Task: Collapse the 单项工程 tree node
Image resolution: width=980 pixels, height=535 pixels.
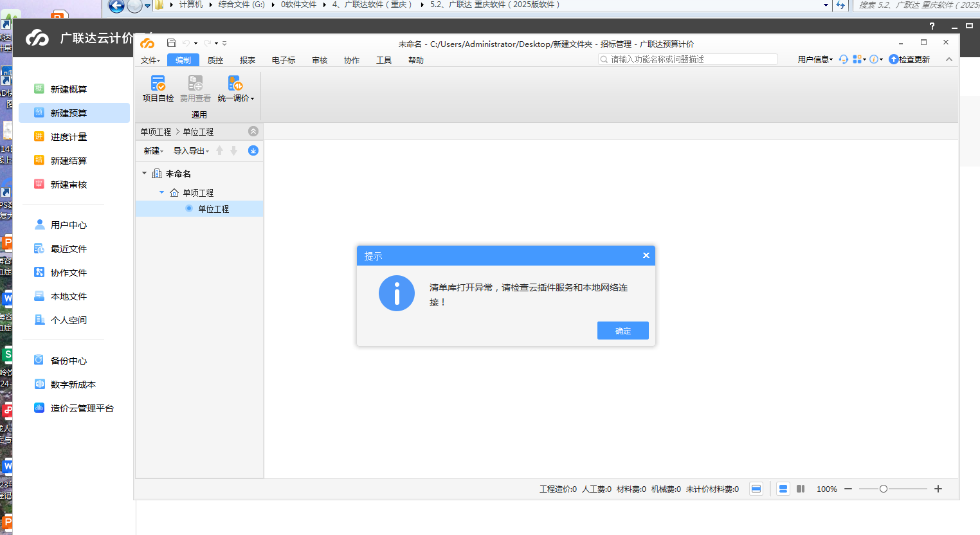Action: (x=162, y=192)
